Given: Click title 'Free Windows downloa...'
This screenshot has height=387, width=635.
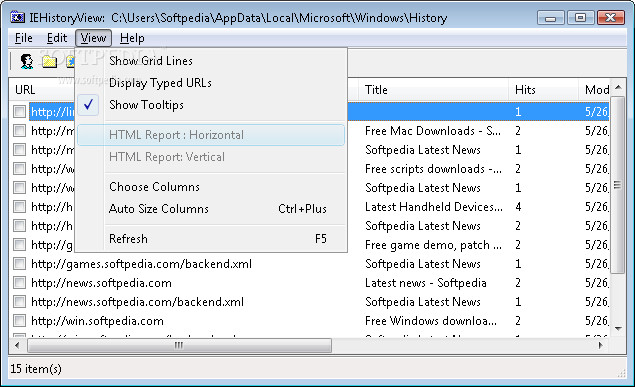Looking at the screenshot, I should (x=431, y=321).
